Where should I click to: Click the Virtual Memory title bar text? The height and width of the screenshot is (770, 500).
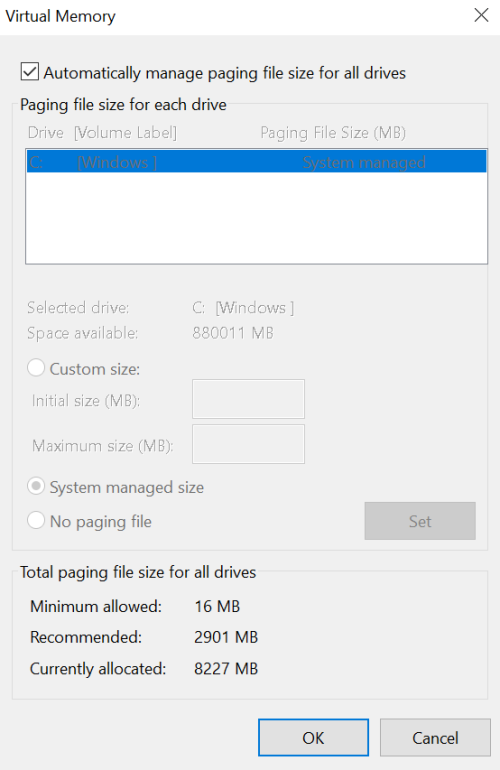[x=60, y=16]
